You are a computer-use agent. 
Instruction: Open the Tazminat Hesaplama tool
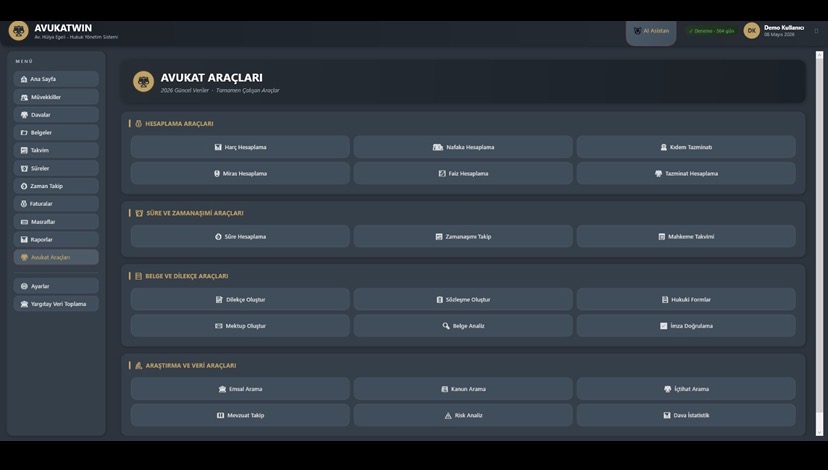click(x=686, y=174)
